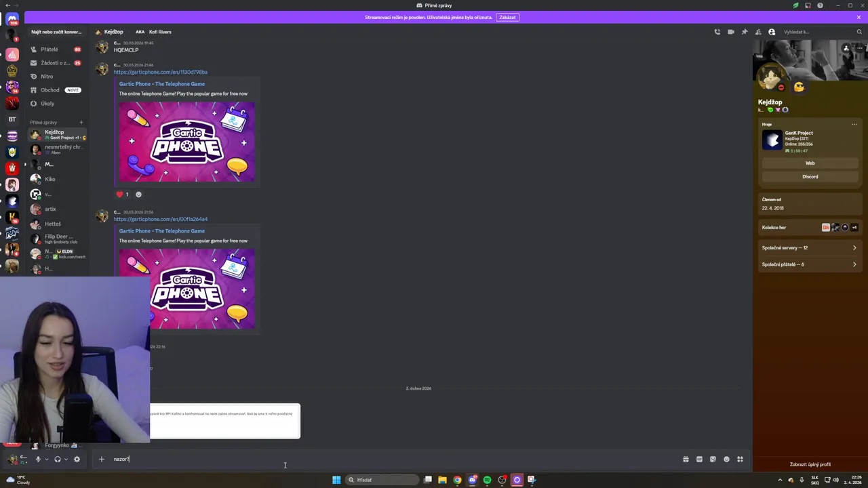The image size is (868, 488).
Task: Open the Nitro page
Action: click(56, 77)
